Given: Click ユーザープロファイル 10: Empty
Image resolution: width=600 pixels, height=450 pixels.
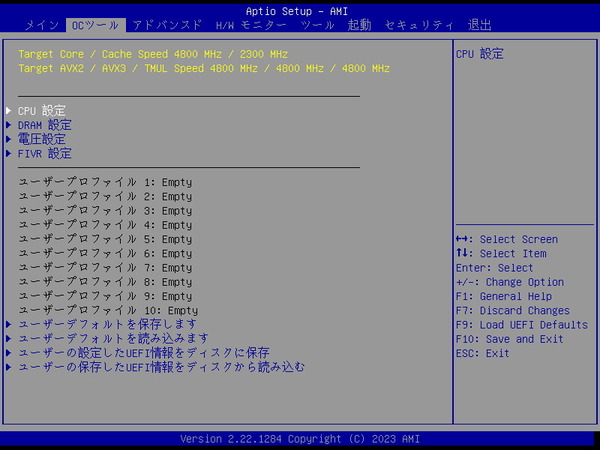Looking at the screenshot, I should (108, 310).
